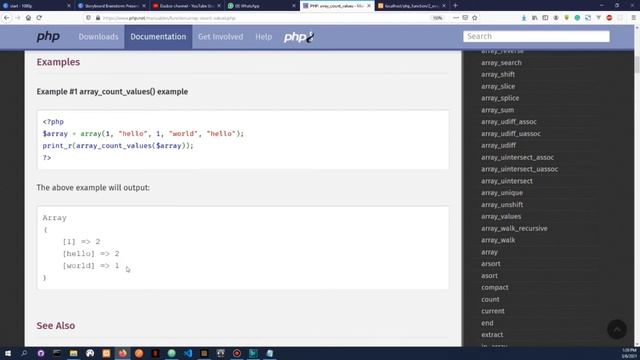Open array_uintersect link in sidebar
The width and height of the screenshot is (640, 360).
tap(507, 181)
